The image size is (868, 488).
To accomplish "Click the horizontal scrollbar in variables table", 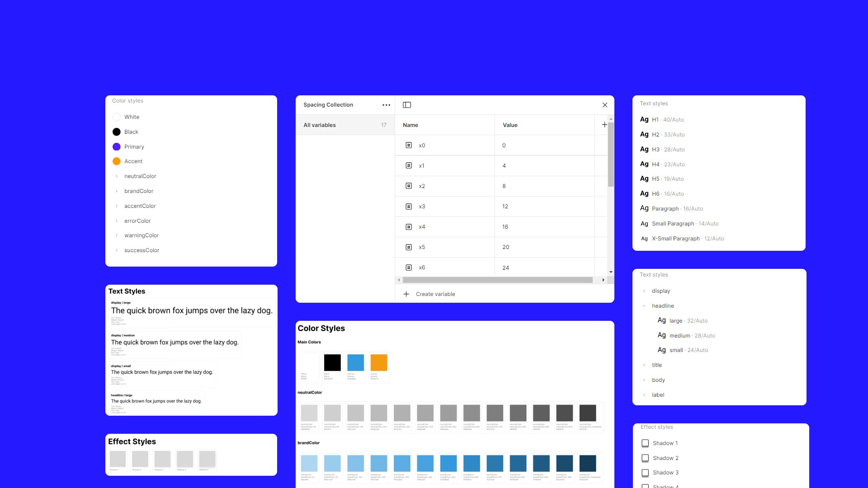I will pyautogui.click(x=497, y=280).
